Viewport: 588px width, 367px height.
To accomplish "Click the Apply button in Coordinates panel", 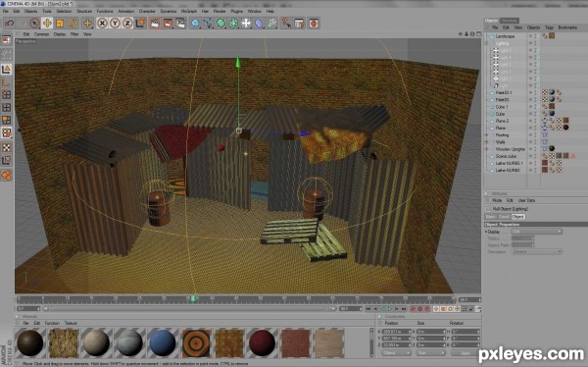I will coord(465,353).
